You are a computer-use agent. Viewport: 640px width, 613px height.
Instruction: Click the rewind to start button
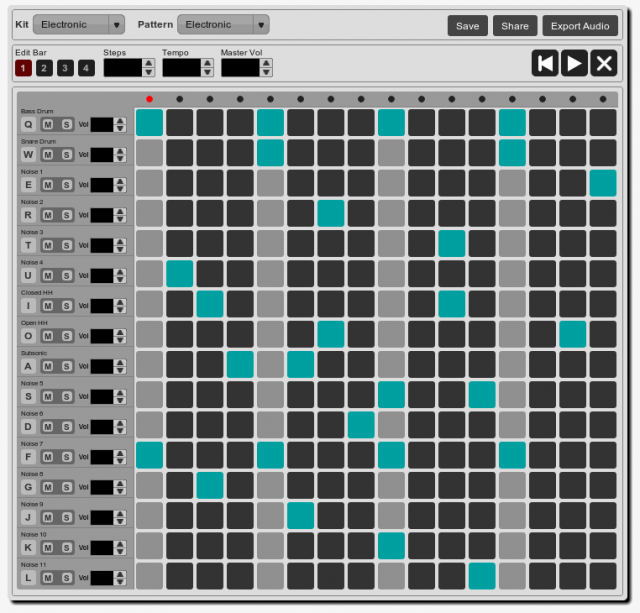click(545, 63)
